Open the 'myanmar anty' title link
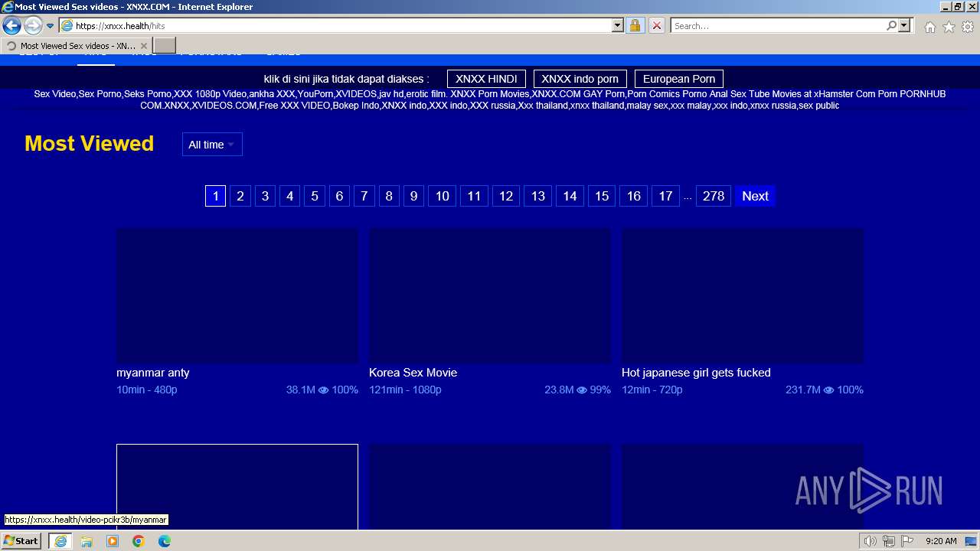The image size is (980, 551). (153, 373)
